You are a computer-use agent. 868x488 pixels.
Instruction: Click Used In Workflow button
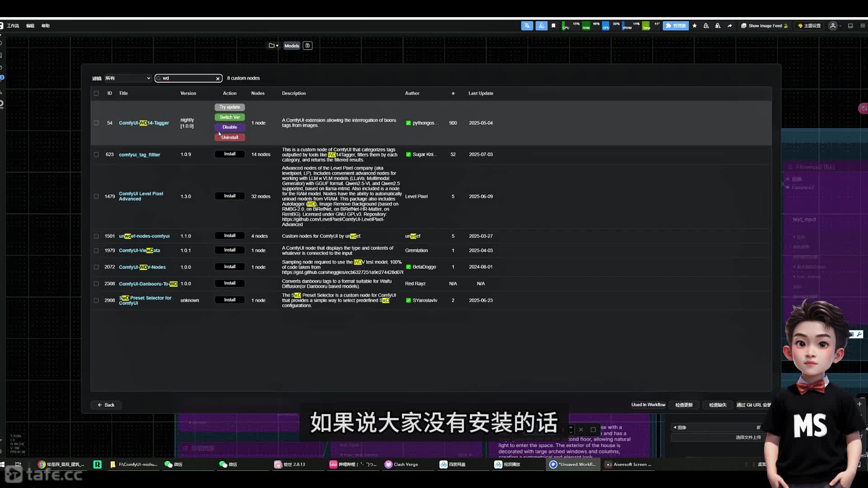[648, 405]
